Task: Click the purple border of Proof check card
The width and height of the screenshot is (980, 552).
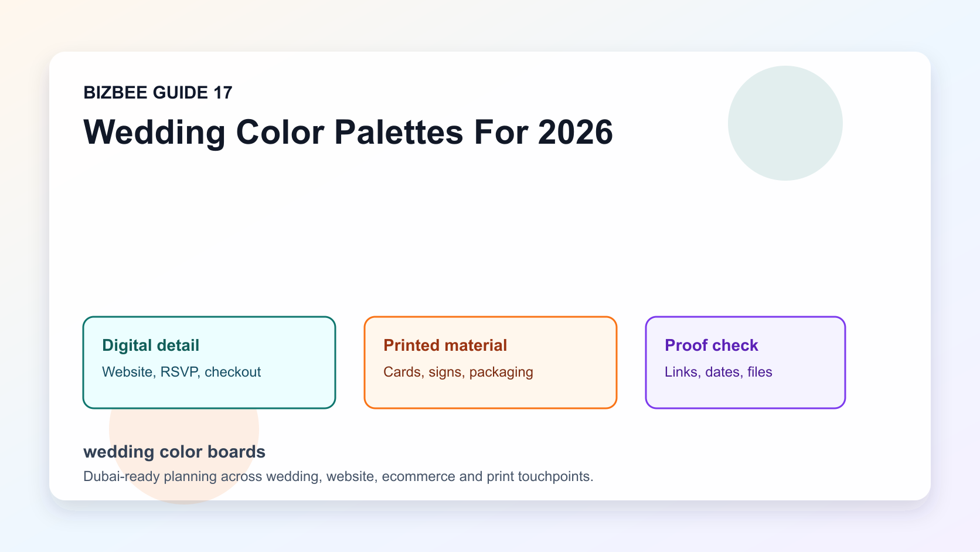Action: [x=746, y=317]
